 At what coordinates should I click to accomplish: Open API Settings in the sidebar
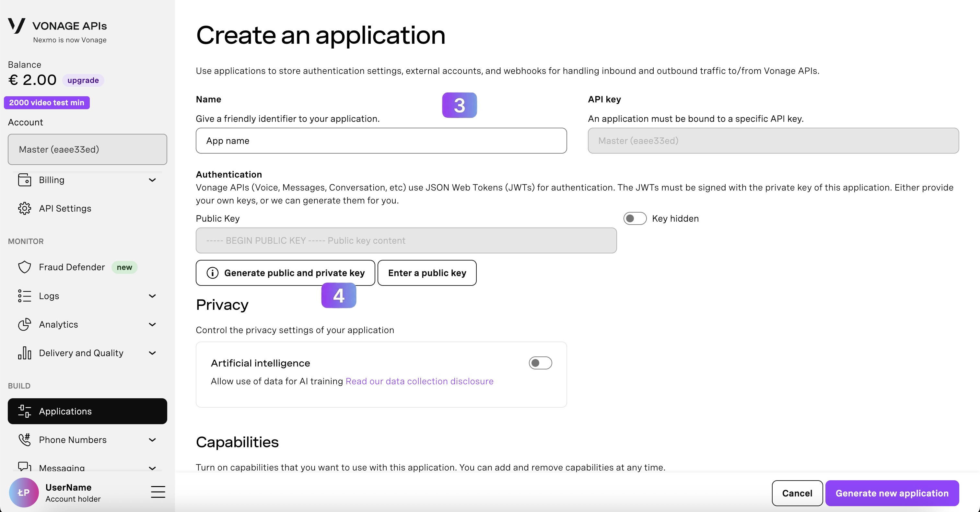[x=65, y=208]
